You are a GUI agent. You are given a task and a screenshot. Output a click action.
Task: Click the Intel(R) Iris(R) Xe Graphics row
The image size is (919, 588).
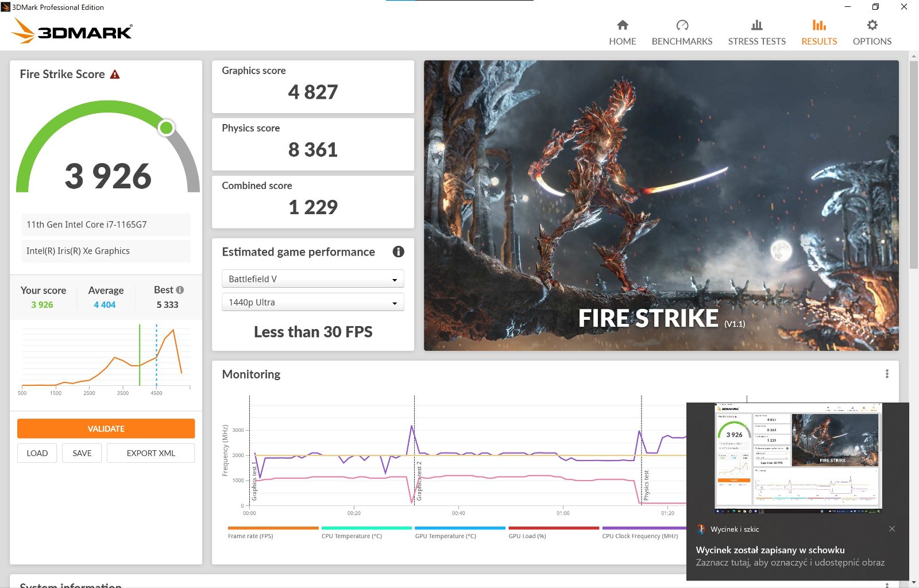[x=106, y=251]
